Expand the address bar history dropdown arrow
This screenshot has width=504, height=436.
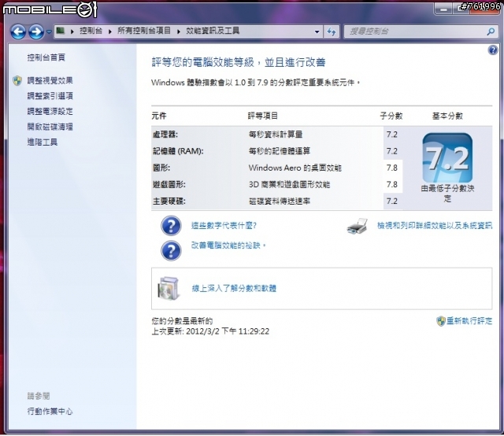click(317, 32)
